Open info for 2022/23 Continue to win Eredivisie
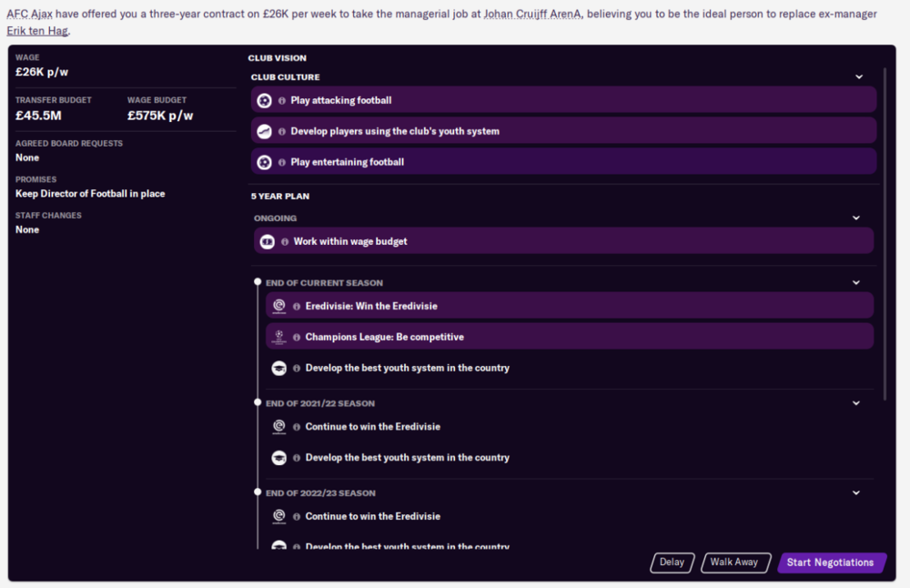 click(x=297, y=516)
